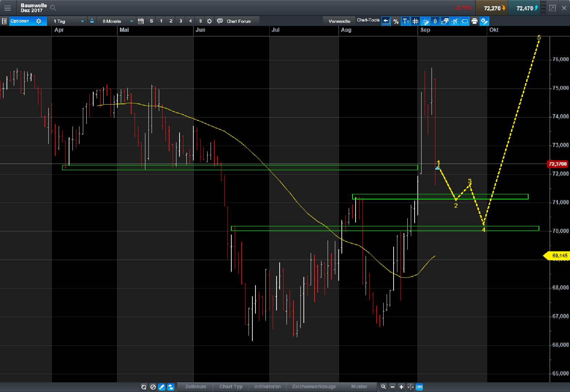The image size is (570, 392).
Task: Open the text size (Tt) icon
Action: tap(405, 21)
